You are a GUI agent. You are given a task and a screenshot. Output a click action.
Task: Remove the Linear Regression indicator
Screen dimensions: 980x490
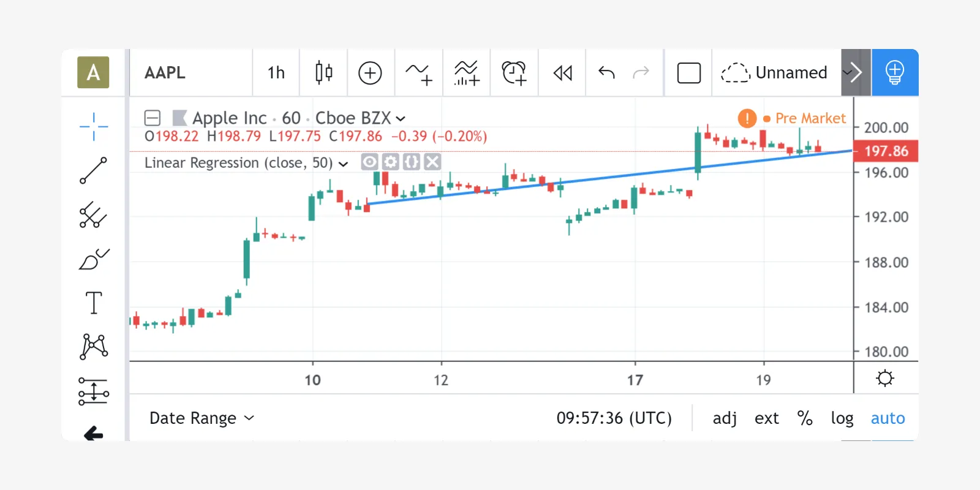[x=432, y=162]
